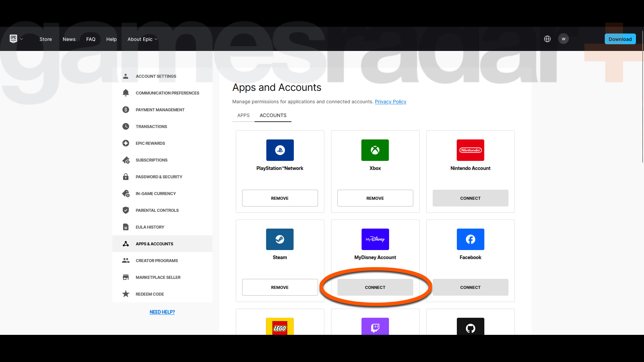Open PARENTAL CONTROLS section

162,210
